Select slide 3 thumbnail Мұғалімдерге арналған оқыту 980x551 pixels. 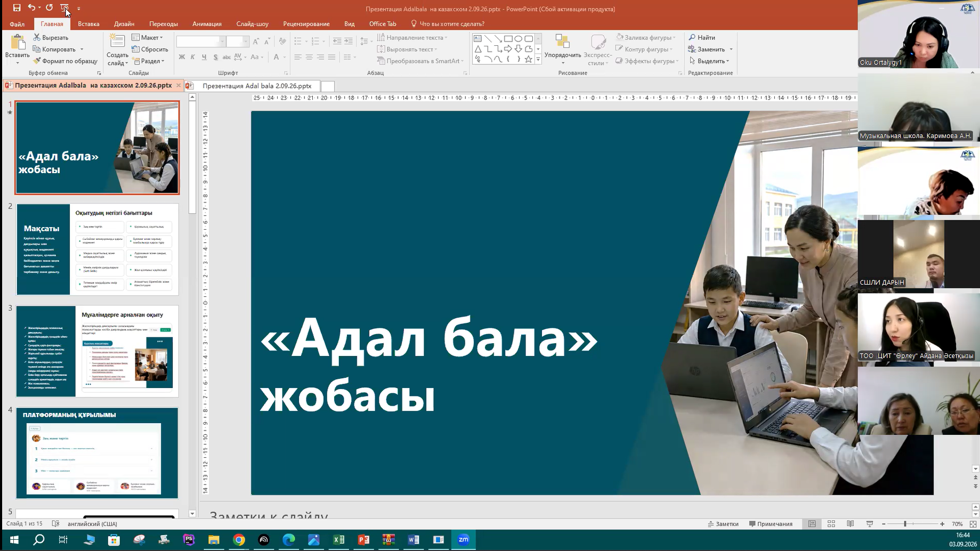click(98, 351)
